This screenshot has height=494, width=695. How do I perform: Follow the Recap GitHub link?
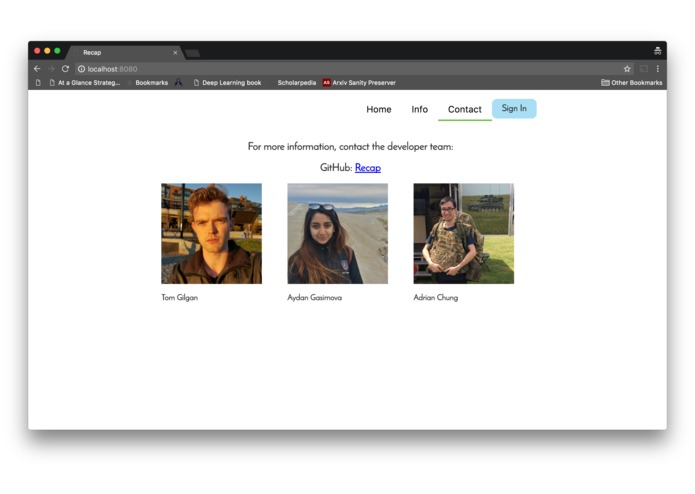pos(368,167)
